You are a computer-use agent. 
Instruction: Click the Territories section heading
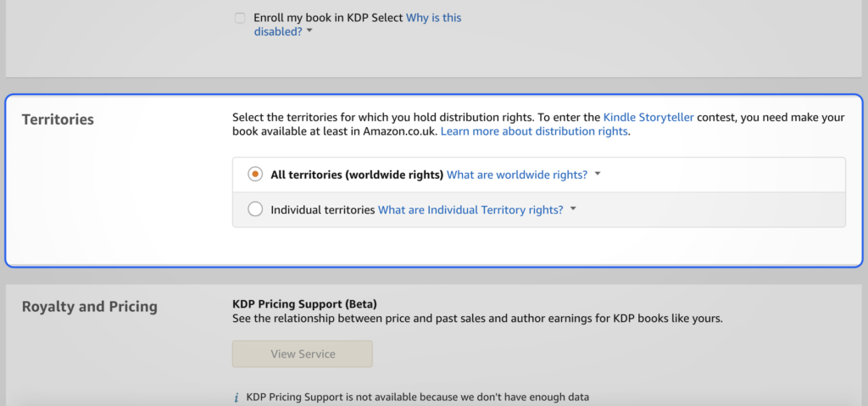click(58, 120)
